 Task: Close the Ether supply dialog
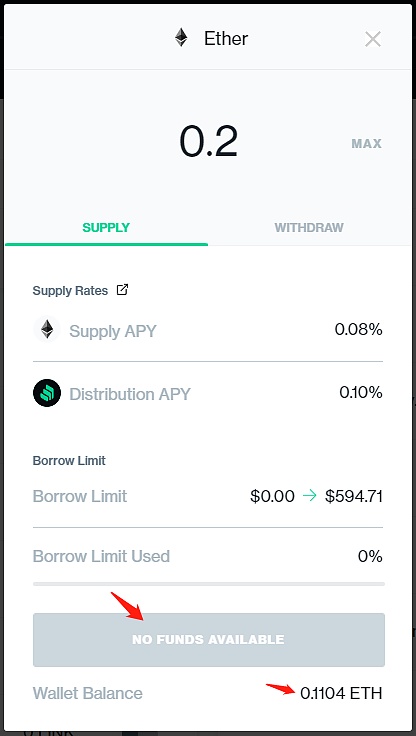pyautogui.click(x=373, y=39)
